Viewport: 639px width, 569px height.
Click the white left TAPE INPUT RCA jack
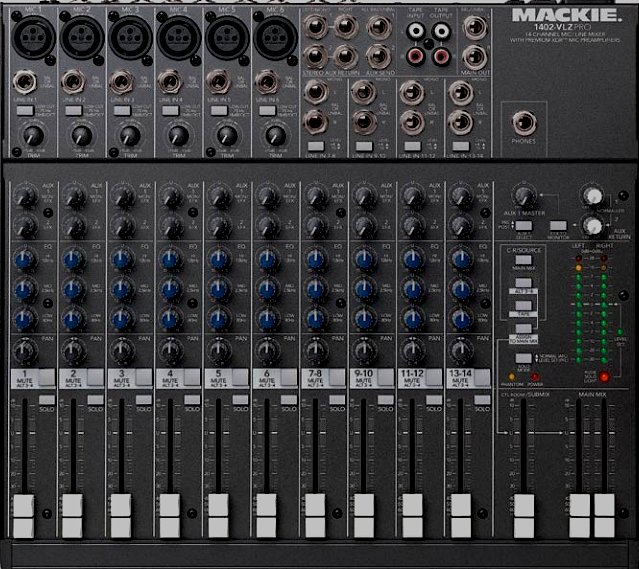coord(416,30)
